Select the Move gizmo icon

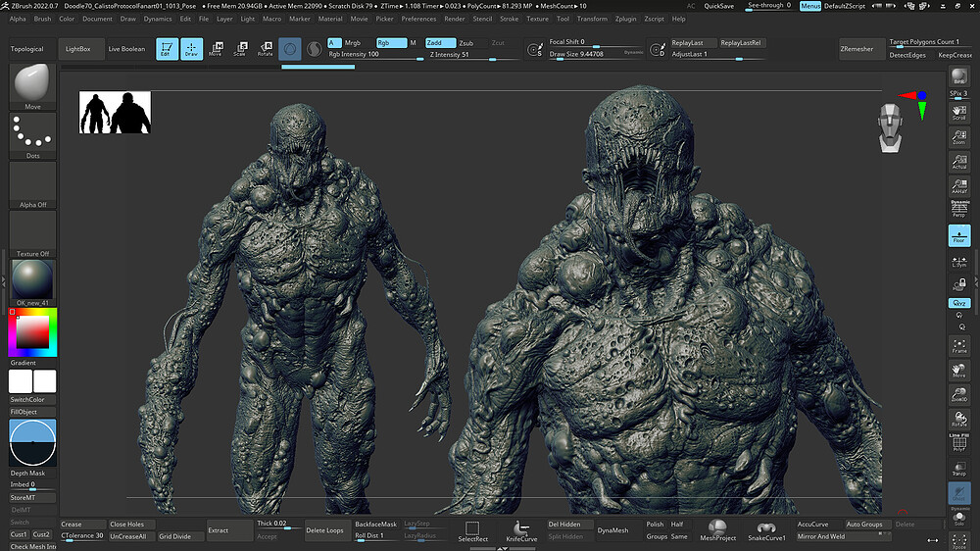pos(216,49)
